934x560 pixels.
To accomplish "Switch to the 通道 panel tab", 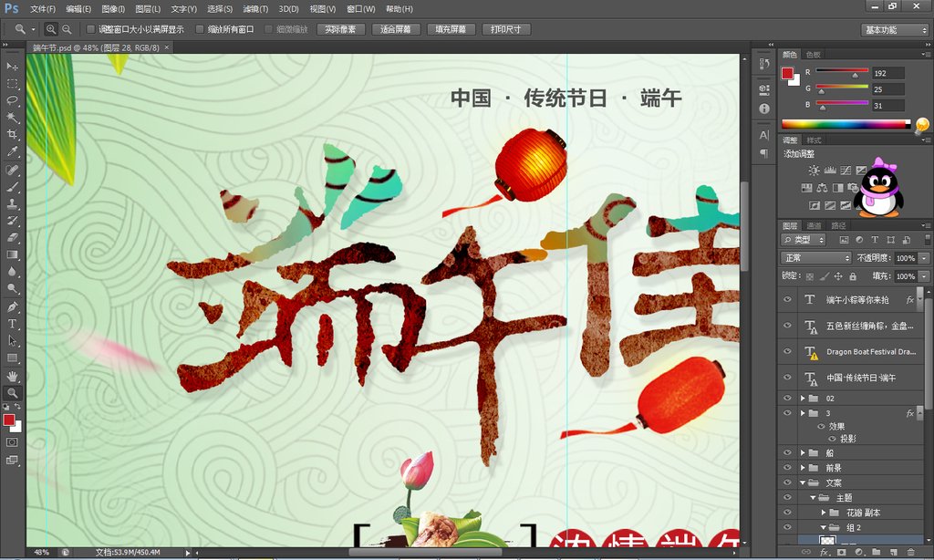I will [815, 226].
